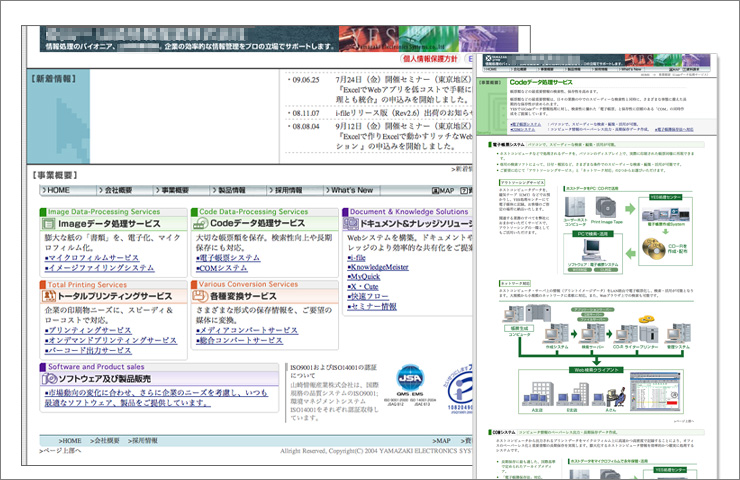This screenshot has width=740, height=480.
Task: Click Various Conversion Services orange heading
Action: tap(248, 284)
